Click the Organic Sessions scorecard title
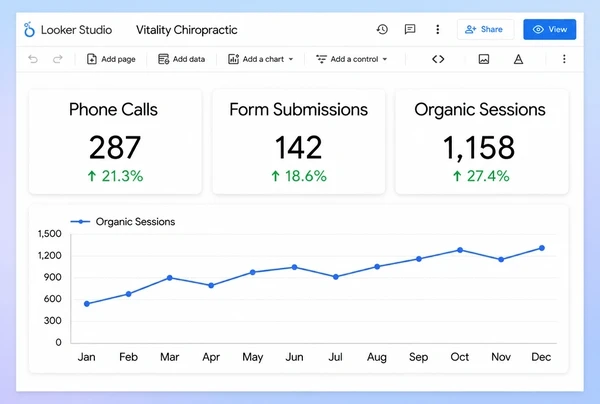 coord(480,110)
